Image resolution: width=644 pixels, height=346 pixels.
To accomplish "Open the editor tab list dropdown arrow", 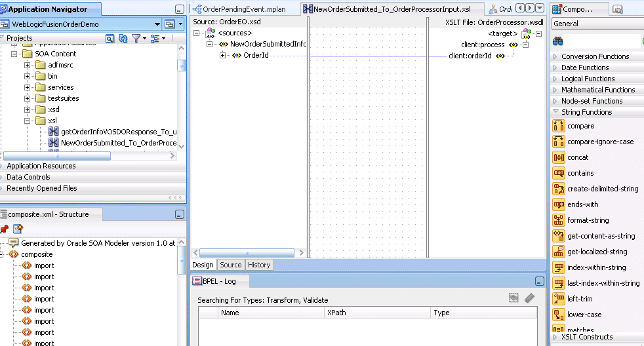I will (x=540, y=8).
